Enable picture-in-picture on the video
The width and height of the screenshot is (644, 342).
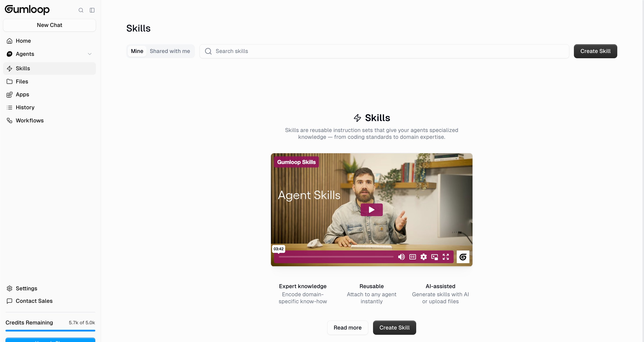[435, 257]
